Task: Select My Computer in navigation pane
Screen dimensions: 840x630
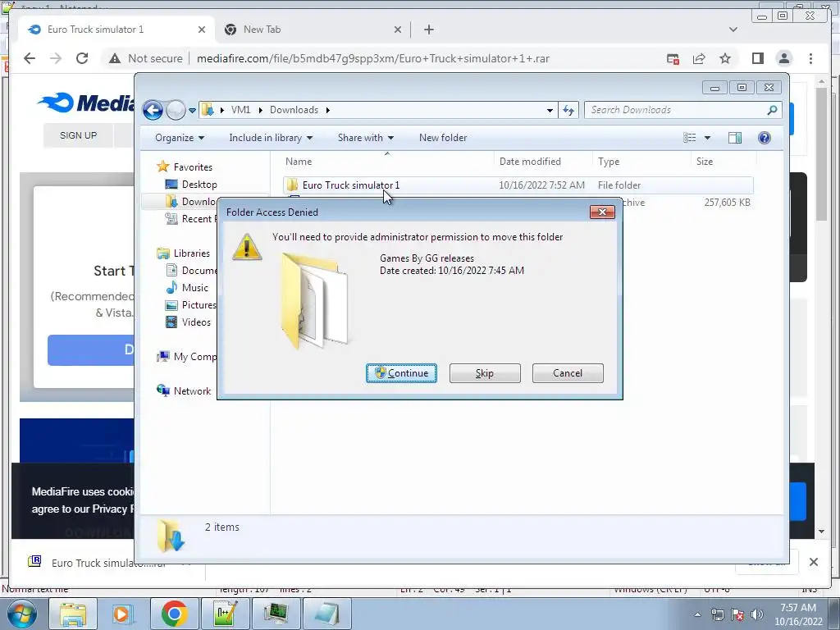Action: coord(186,357)
